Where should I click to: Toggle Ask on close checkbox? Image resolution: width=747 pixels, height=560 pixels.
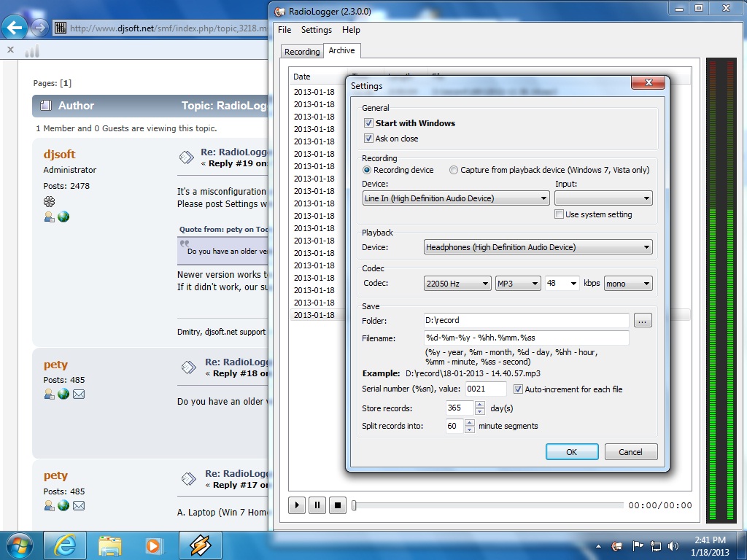point(368,138)
